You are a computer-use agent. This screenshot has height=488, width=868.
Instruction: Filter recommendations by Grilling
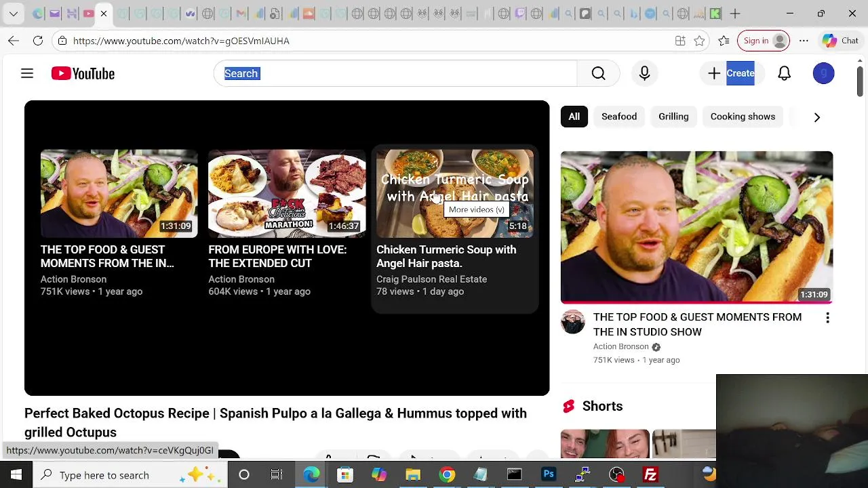[673, 117]
